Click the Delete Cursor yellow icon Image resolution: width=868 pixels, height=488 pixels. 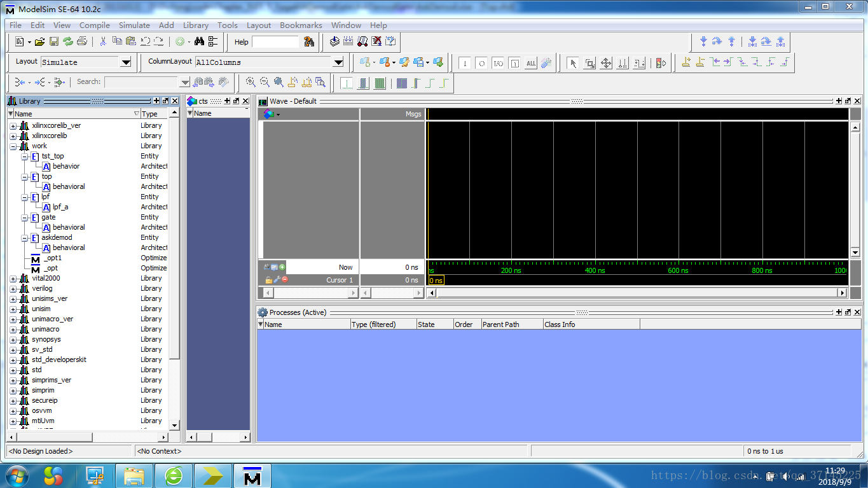click(700, 62)
